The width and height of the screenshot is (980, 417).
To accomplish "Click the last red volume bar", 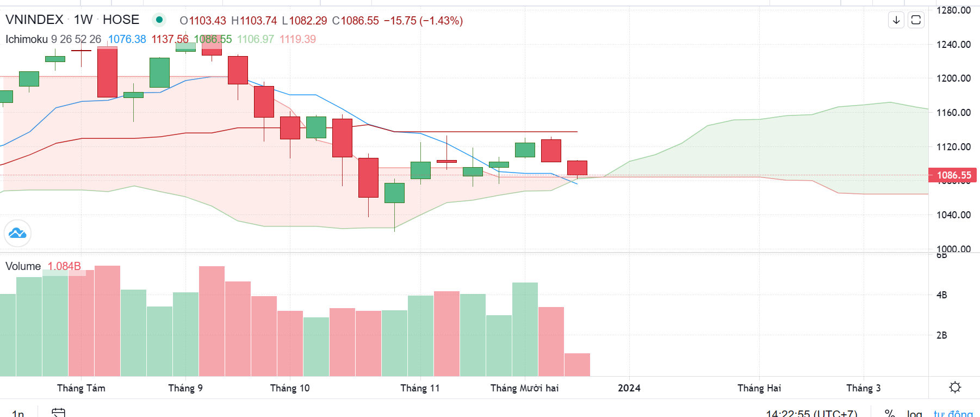I will tap(577, 365).
